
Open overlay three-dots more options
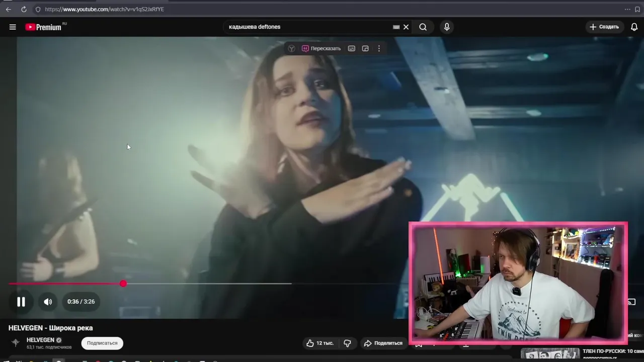379,48
